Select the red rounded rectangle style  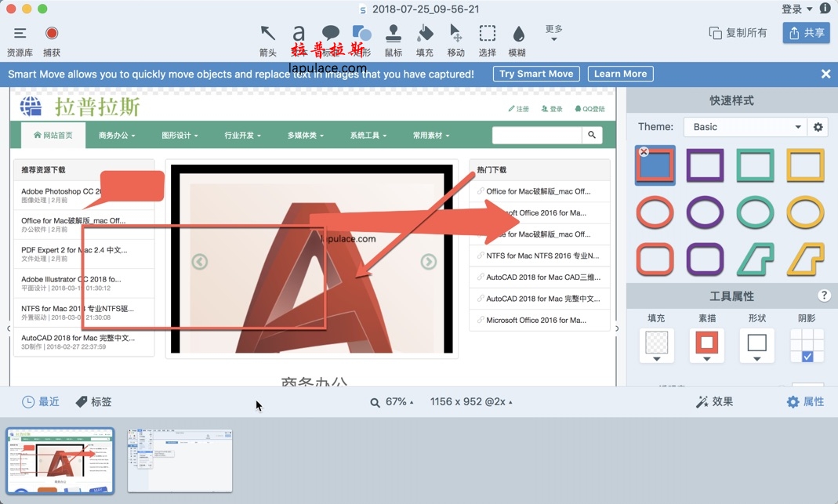(655, 259)
